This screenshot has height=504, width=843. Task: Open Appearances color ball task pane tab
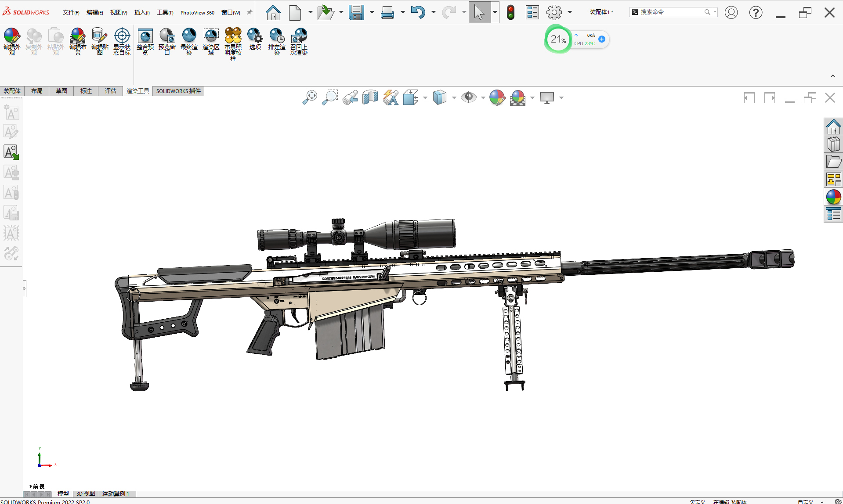(x=833, y=197)
